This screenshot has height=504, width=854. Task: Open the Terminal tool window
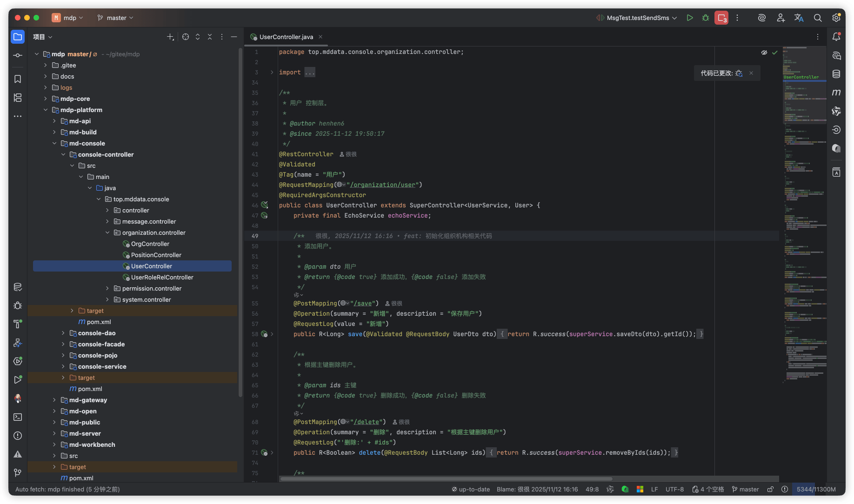[18, 417]
